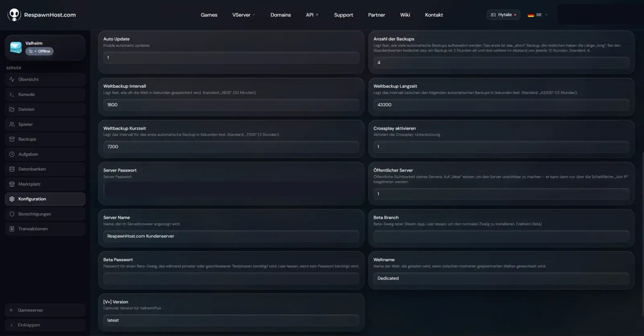Open the Übersicht sidebar page
This screenshot has width=644, height=336.
45,80
